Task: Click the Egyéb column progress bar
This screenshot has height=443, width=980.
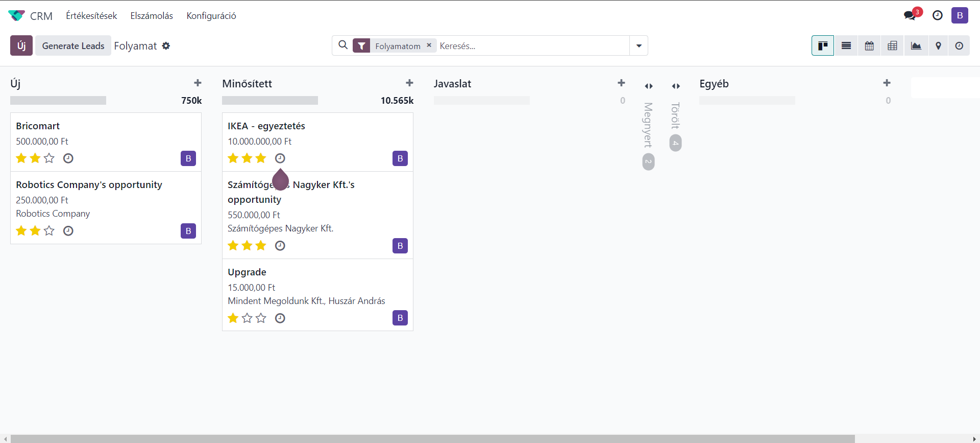Action: [x=747, y=101]
